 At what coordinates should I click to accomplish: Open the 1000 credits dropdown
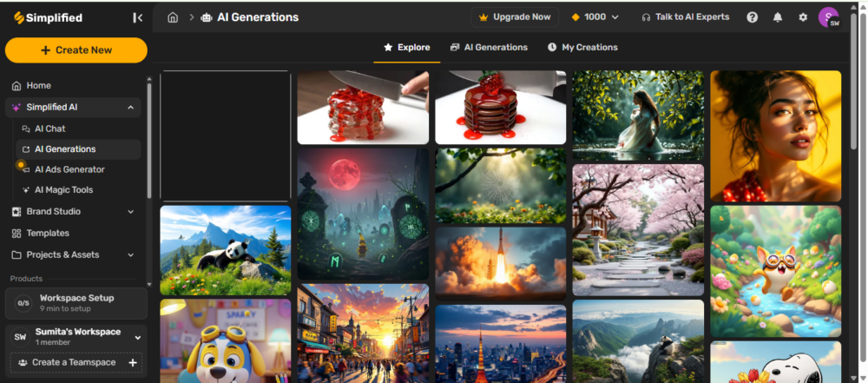click(595, 17)
